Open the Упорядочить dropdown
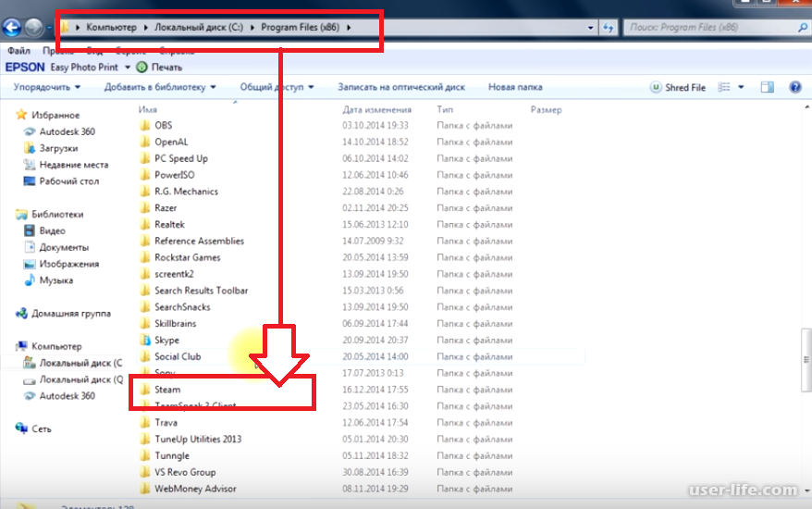The image size is (812, 509). point(46,87)
